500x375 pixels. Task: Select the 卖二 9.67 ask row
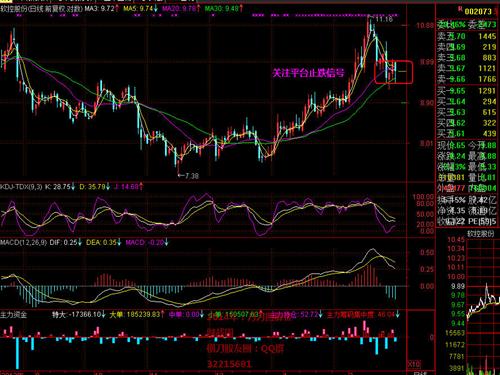click(x=467, y=68)
